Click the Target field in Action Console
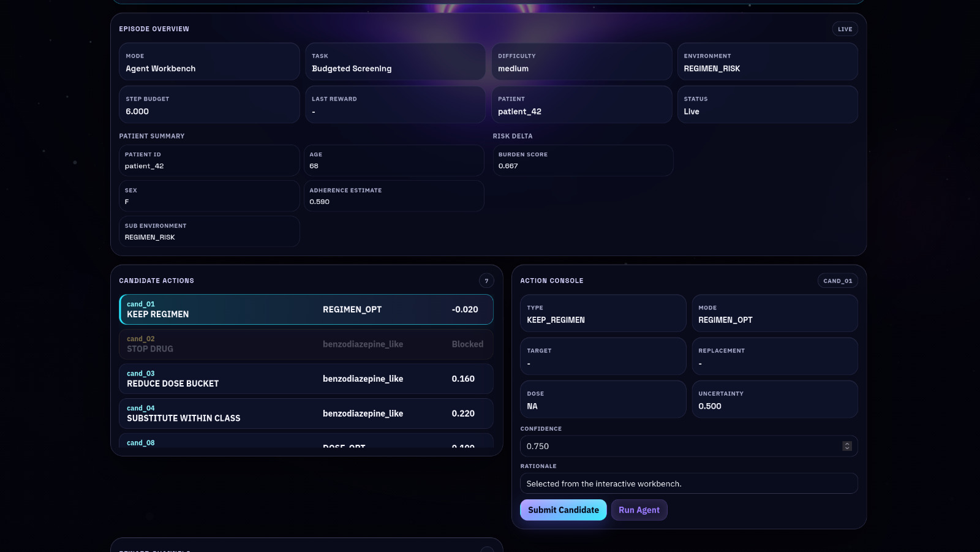The height and width of the screenshot is (552, 980). [x=603, y=356]
